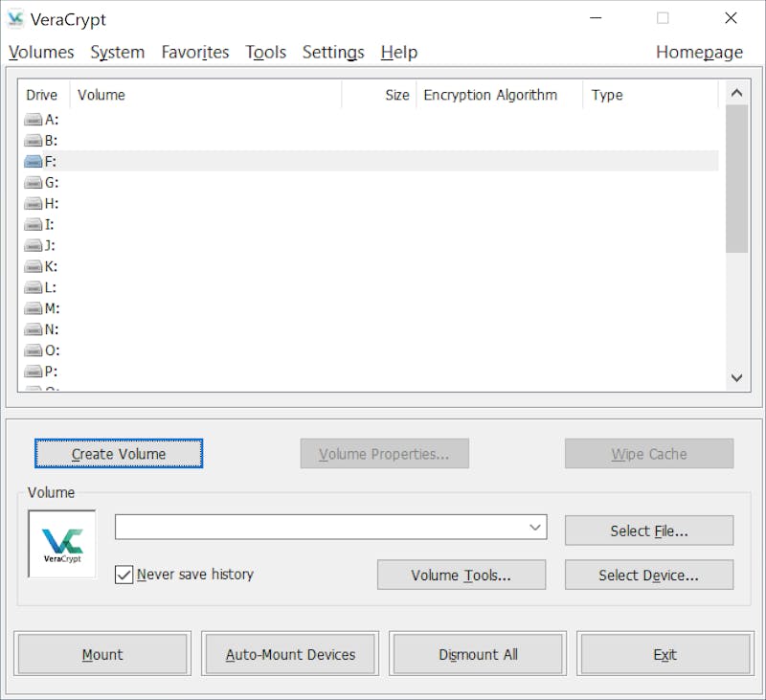Click the drive icon for A:

click(34, 119)
